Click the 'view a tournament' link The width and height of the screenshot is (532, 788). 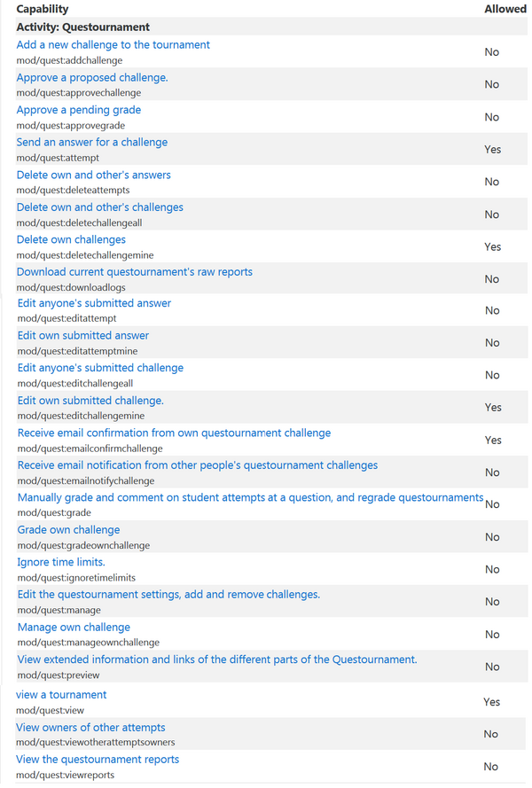click(61, 695)
